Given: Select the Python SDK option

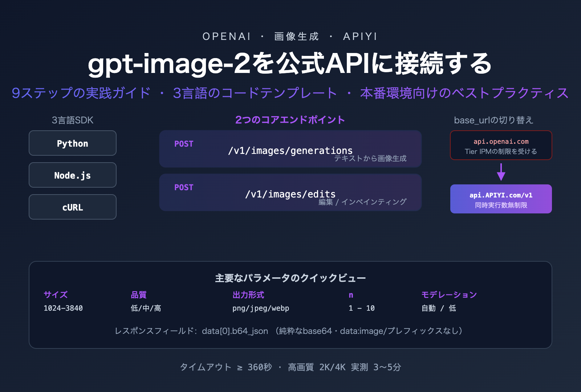Looking at the screenshot, I should pos(72,143).
